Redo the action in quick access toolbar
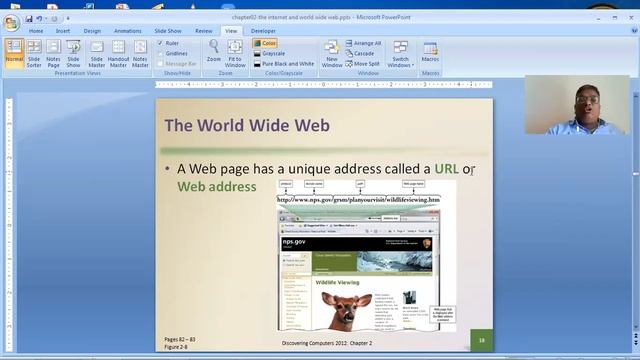Image resolution: width=640 pixels, height=360 pixels. point(54,19)
